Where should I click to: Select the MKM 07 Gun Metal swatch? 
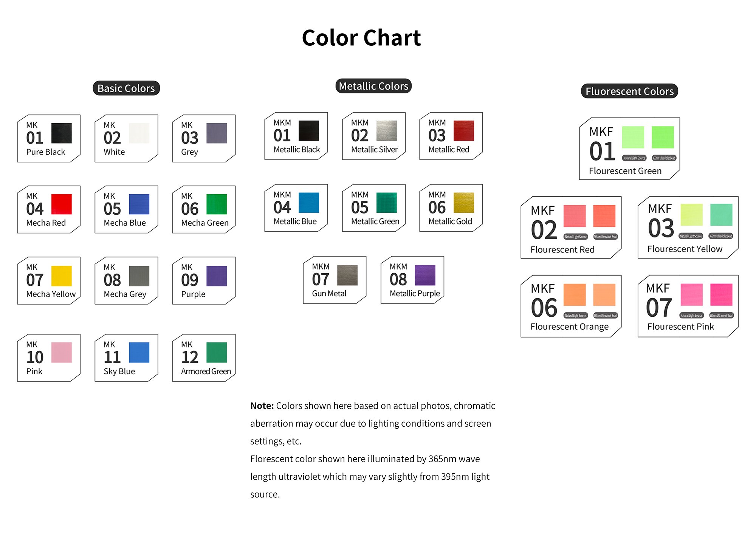[x=347, y=275]
